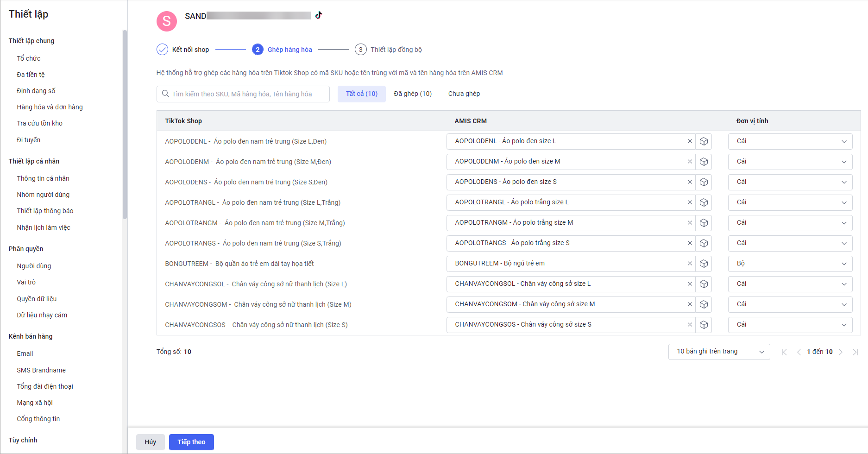Clear the BONGUTREEM AMIS CRM match
868x454 pixels.
(x=690, y=264)
